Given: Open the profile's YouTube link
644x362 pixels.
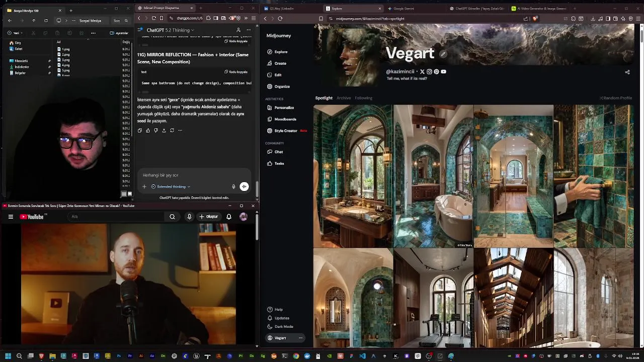Looking at the screenshot, I should (x=443, y=72).
